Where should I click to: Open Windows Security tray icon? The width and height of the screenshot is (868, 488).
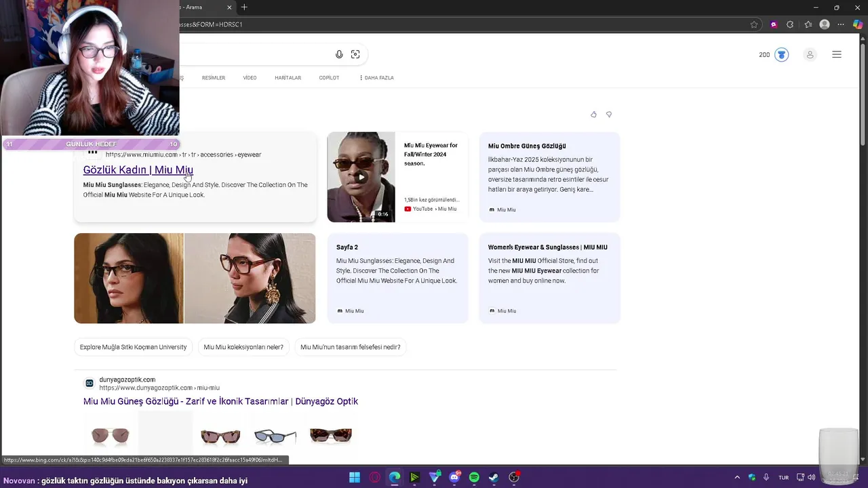pyautogui.click(x=752, y=477)
